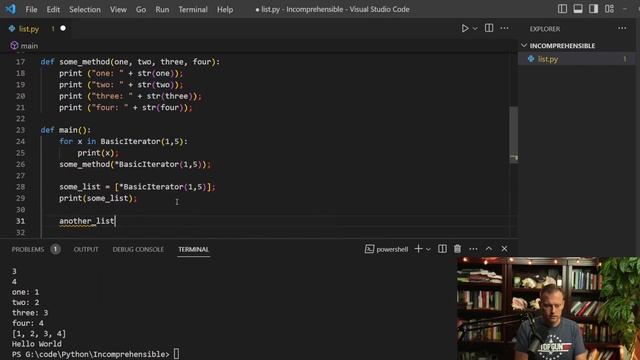
Task: Click line number 23 in gutter
Action: 20,130
